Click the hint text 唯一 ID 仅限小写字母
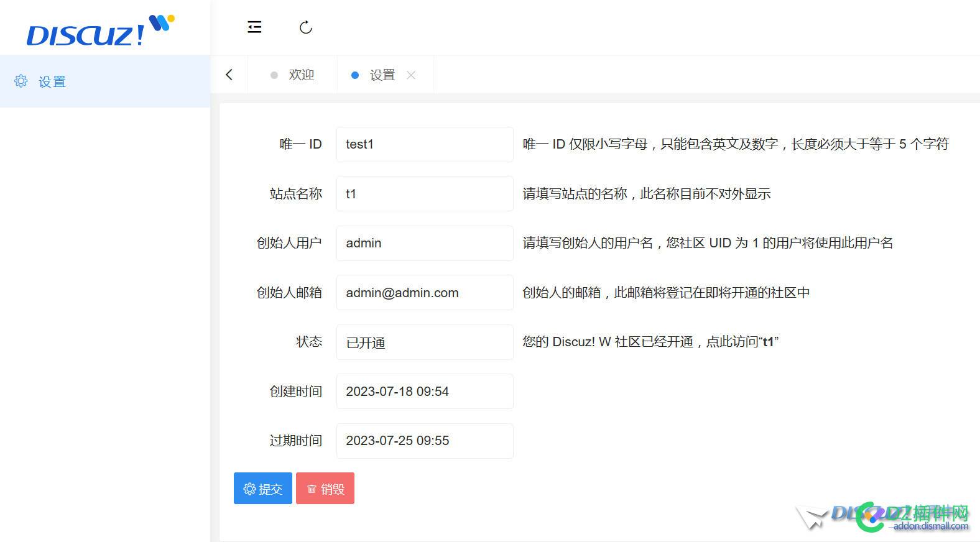Image resolution: width=980 pixels, height=542 pixels. (x=736, y=144)
